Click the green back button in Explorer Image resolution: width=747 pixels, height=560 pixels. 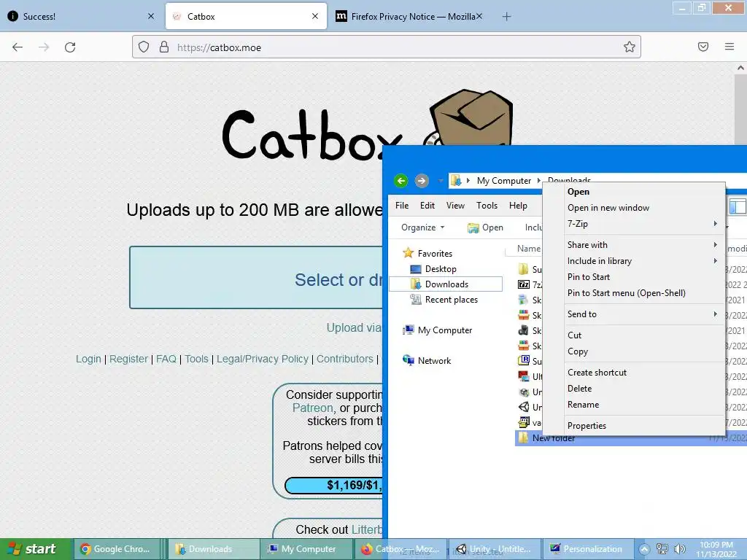coord(401,181)
